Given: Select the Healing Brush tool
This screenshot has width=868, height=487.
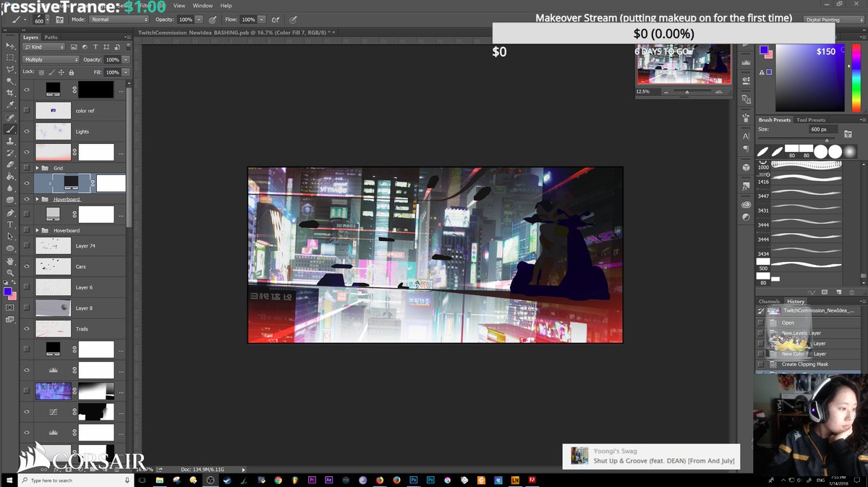Looking at the screenshot, I should tap(10, 117).
